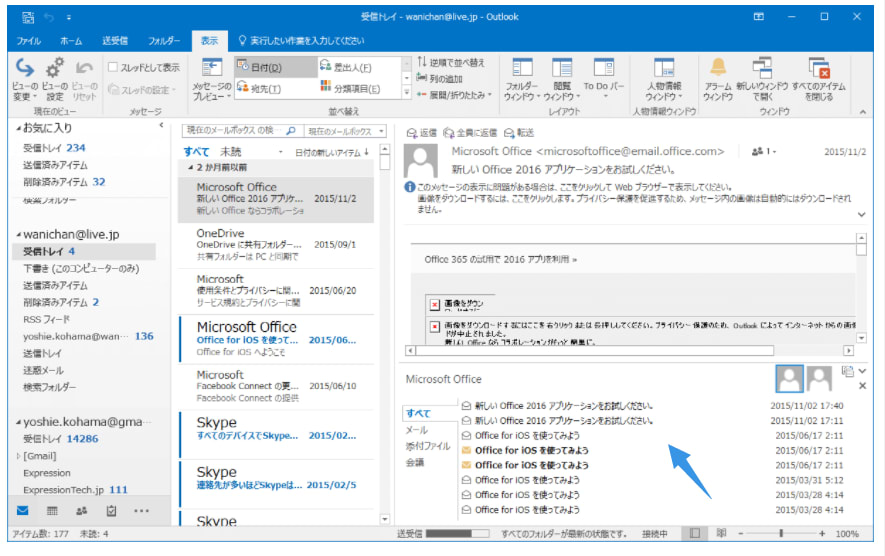The width and height of the screenshot is (885, 556).
Task: Click message about viewing in Web browser
Action: pyautogui.click(x=575, y=187)
